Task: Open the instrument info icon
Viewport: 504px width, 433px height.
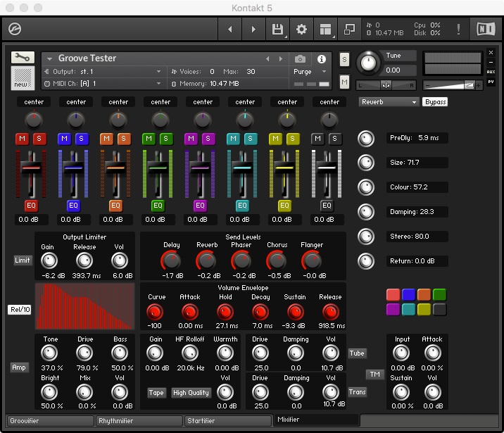Action: (x=322, y=59)
